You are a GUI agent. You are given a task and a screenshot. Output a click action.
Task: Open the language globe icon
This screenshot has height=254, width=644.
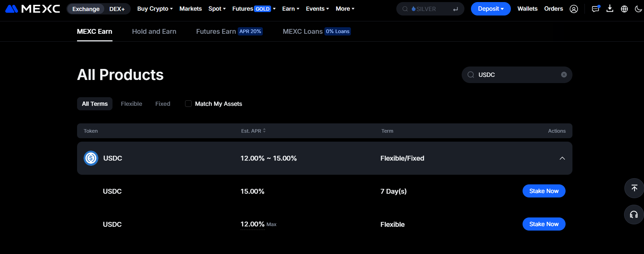(x=624, y=9)
